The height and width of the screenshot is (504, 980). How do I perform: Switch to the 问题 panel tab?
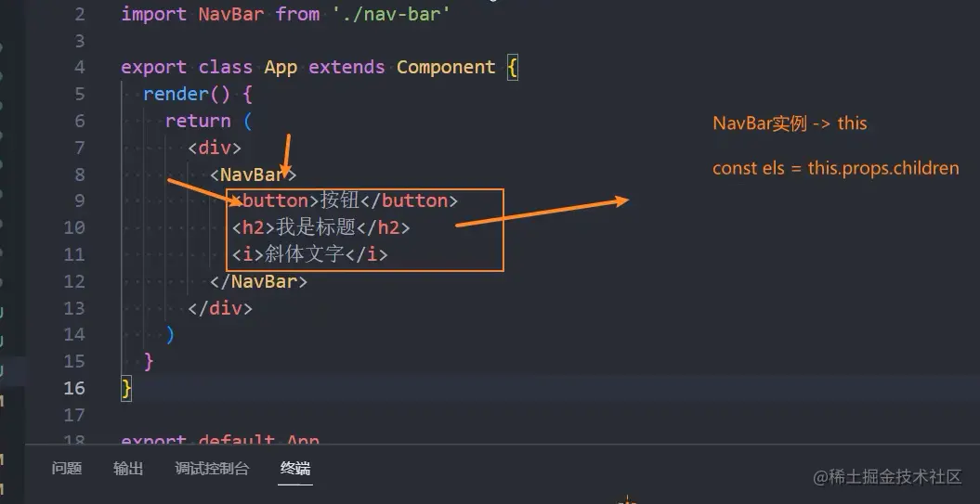click(x=67, y=469)
